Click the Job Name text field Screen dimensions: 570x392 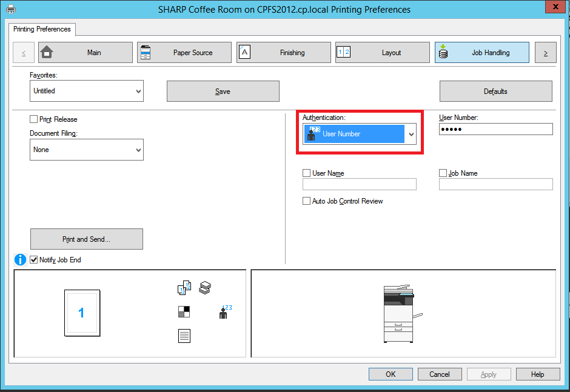click(x=496, y=184)
